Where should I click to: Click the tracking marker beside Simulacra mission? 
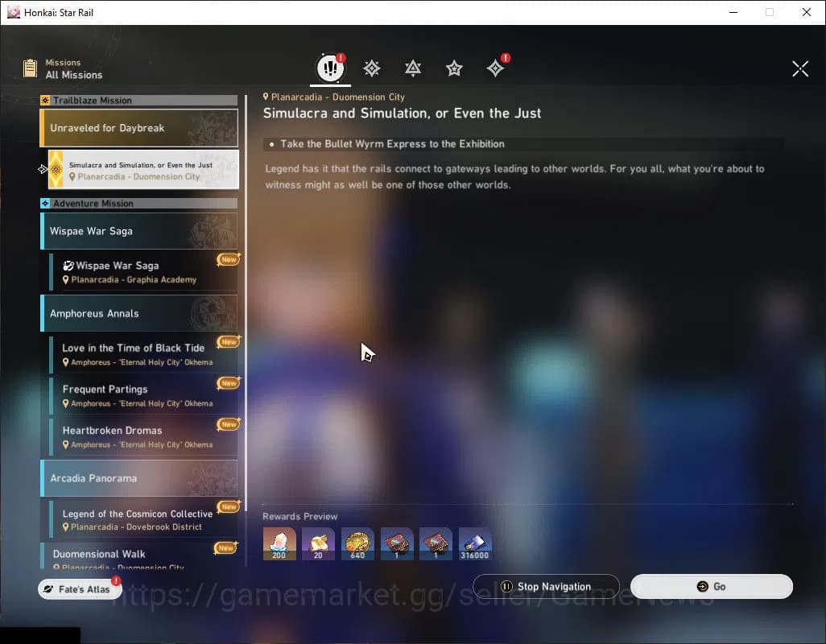(x=43, y=169)
